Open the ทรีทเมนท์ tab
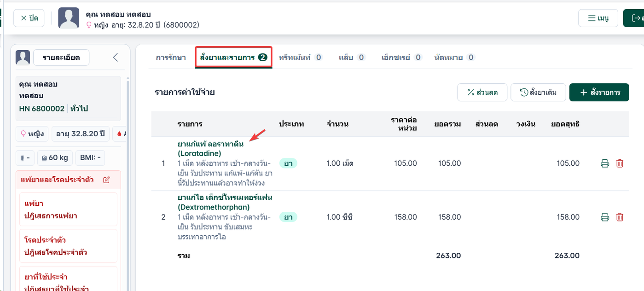This screenshot has width=644, height=291. point(301,58)
